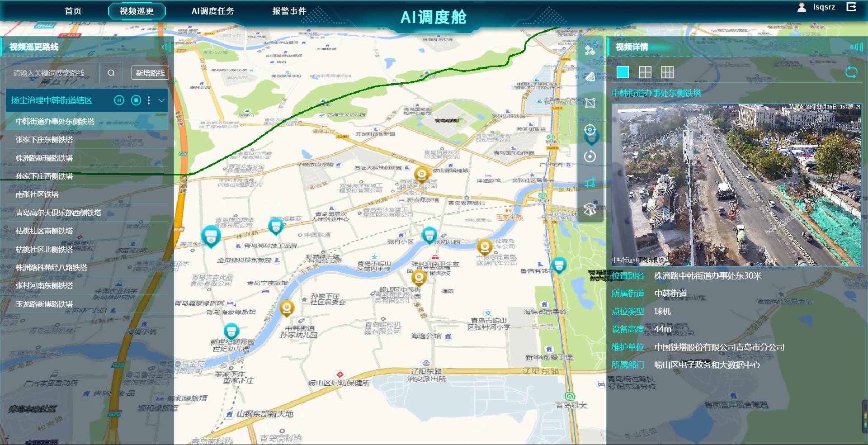Click the 球机 point type value

point(662,311)
